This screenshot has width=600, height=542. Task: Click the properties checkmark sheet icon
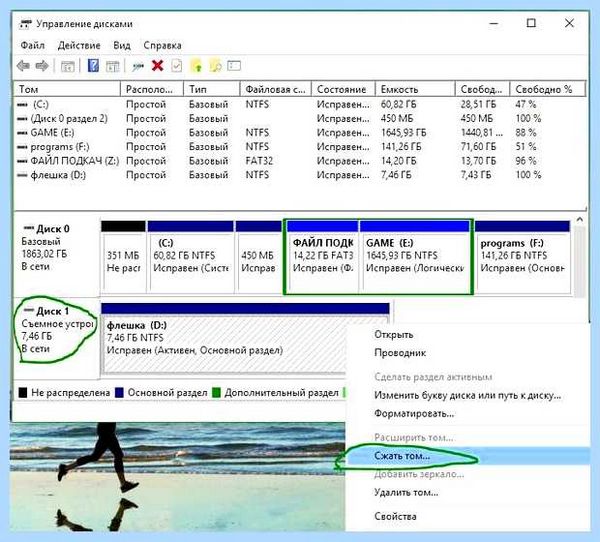coord(177,66)
